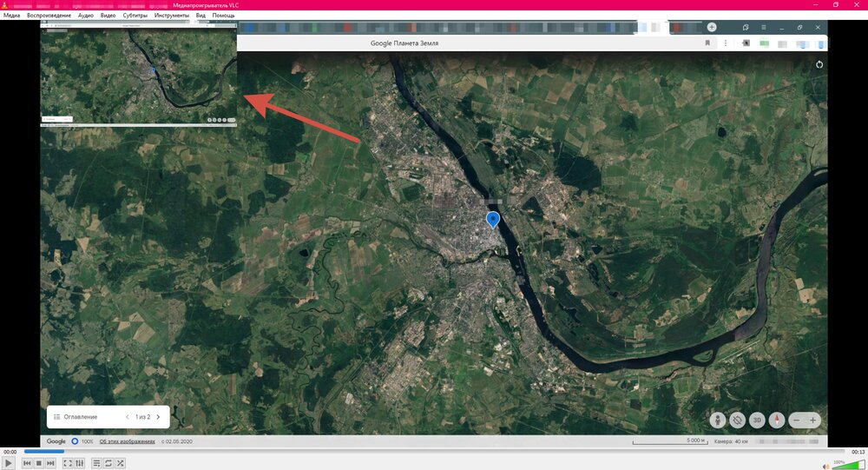Screen dimensions: 868x470
Task: Click the 'Google Планета Земля' page title
Action: [x=404, y=43]
